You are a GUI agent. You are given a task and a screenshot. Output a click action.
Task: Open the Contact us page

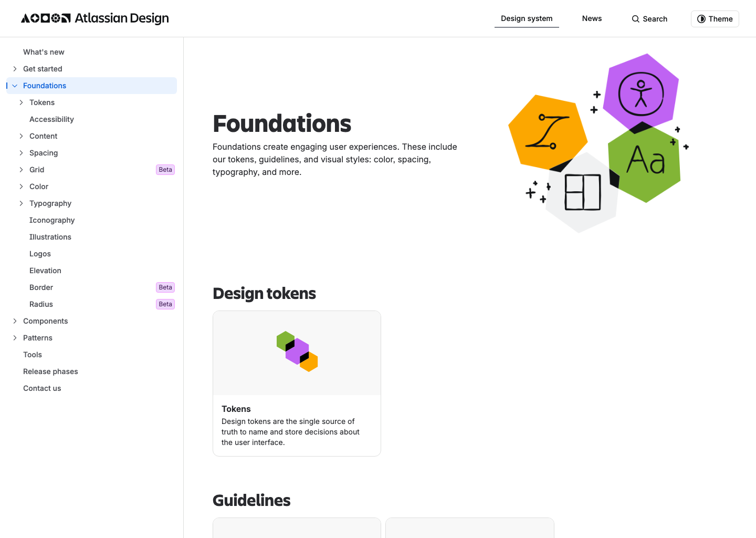[x=42, y=388]
